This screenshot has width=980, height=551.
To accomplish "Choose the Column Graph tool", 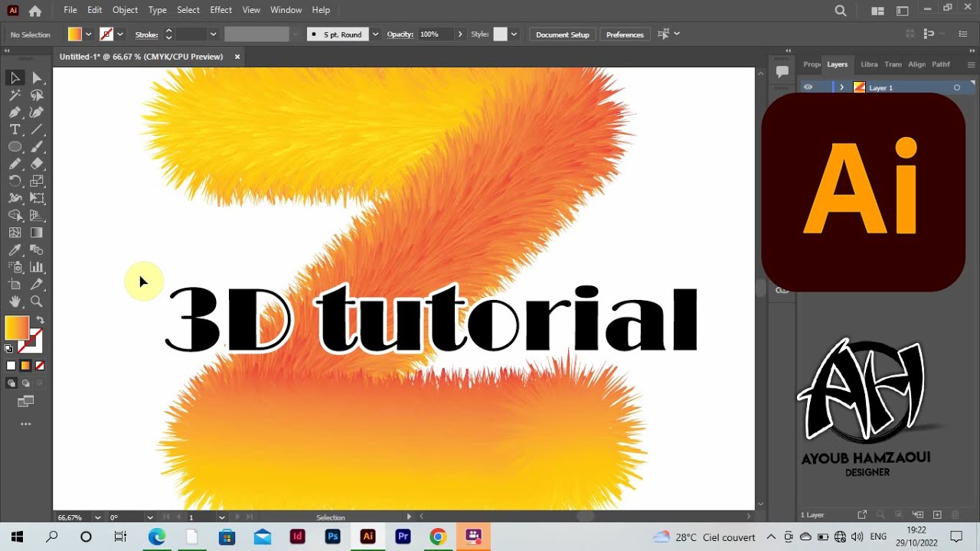I will pyautogui.click(x=37, y=267).
